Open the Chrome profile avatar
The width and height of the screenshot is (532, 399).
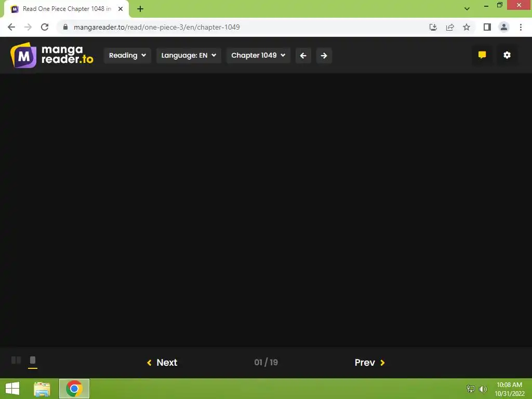[504, 27]
